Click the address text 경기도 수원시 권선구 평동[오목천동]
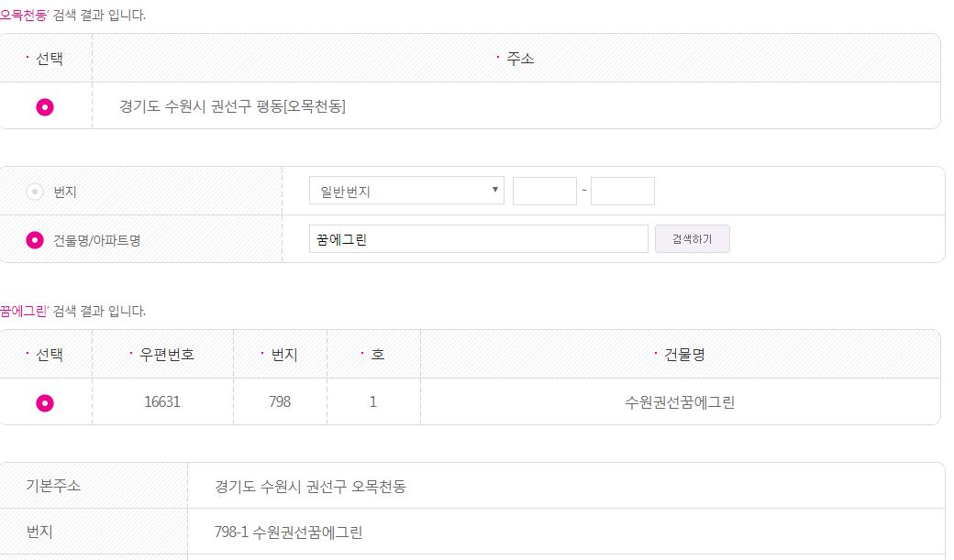Viewport: 954px width, 560px height. 232,106
